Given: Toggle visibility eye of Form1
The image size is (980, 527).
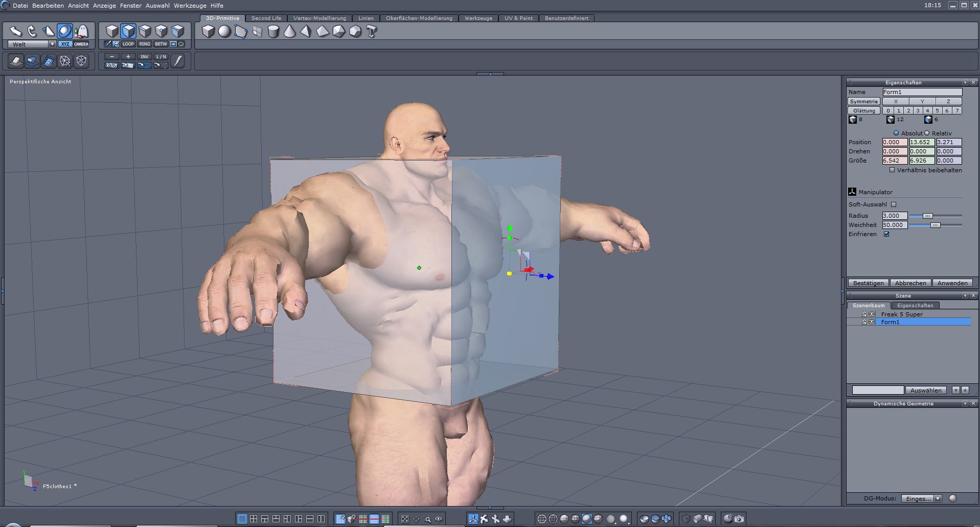Looking at the screenshot, I should 872,322.
